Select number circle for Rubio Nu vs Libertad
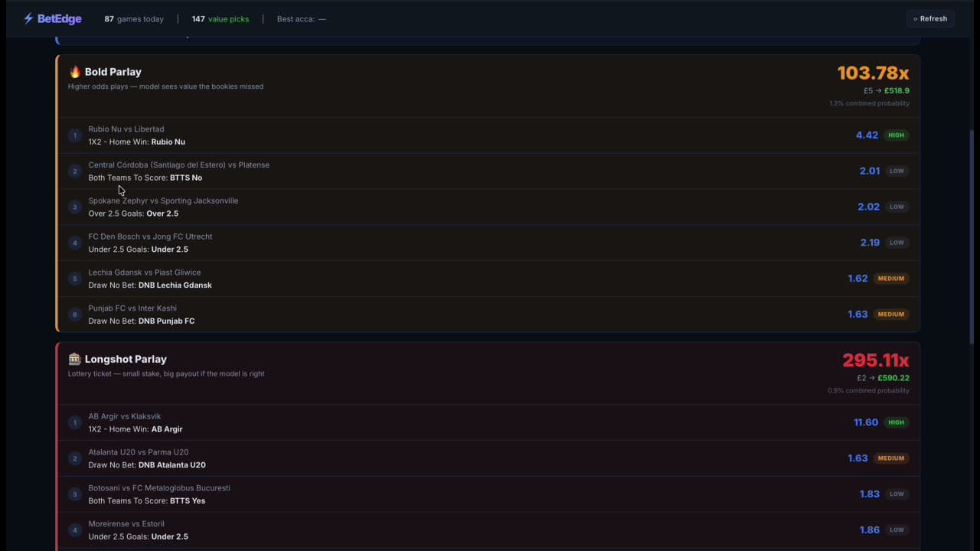 [75, 135]
